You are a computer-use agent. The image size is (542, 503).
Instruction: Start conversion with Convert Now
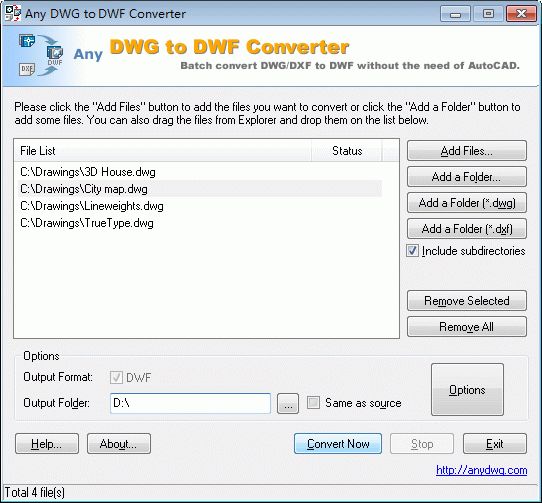tap(338, 444)
